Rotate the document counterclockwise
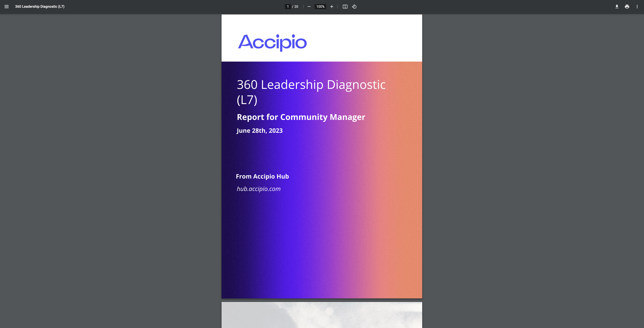Screen dimensions: 644x328 pyautogui.click(x=354, y=7)
